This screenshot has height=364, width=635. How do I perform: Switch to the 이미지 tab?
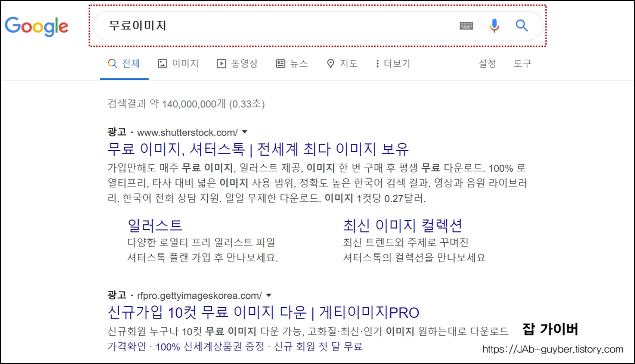click(178, 63)
